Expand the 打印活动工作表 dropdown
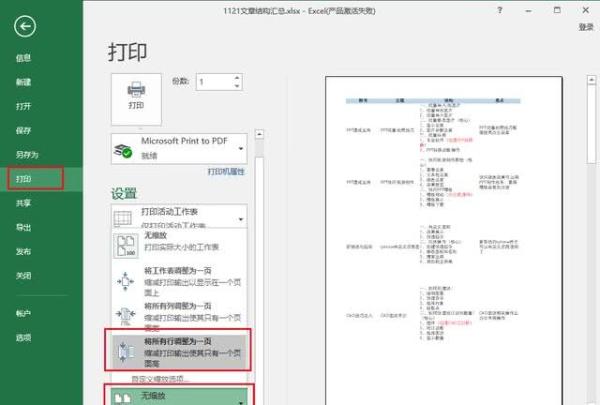This screenshot has width=600, height=405. click(180, 218)
